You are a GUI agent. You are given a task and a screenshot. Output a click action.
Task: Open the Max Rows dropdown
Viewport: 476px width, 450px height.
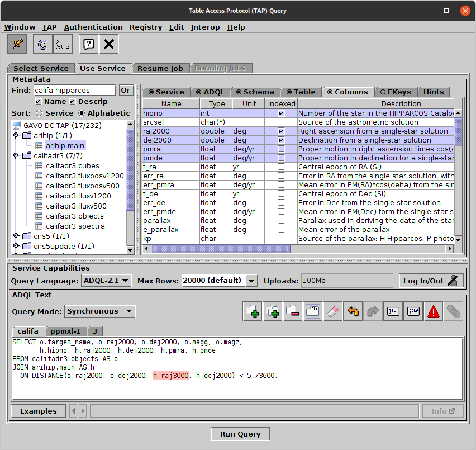251,281
